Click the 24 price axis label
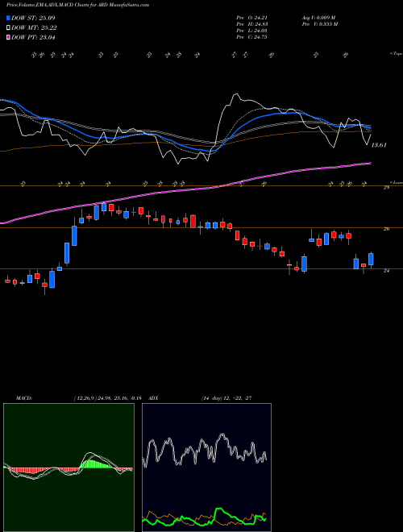403x532 pixels. [x=386, y=271]
